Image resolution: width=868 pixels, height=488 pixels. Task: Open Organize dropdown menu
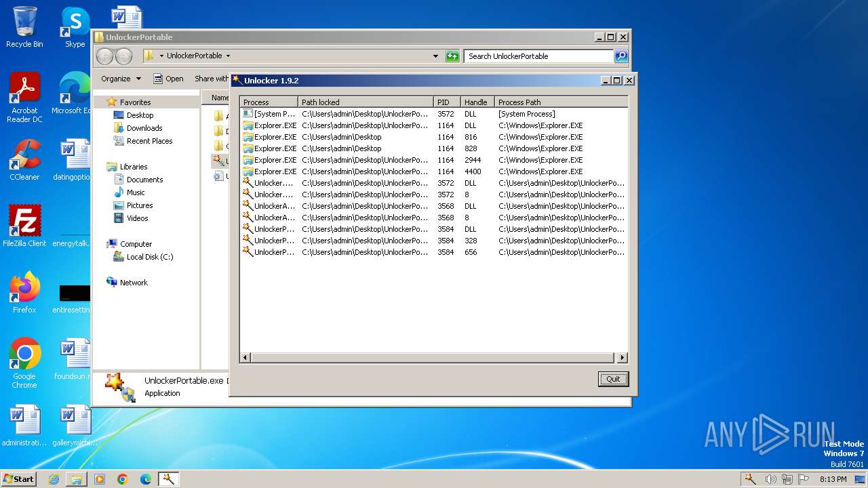coord(121,79)
